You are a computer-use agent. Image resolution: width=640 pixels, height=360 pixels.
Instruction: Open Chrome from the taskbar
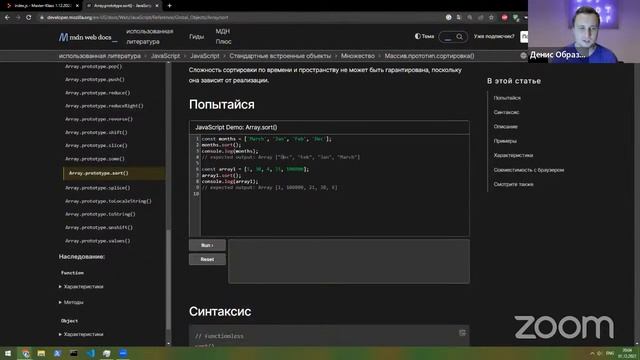[25, 353]
